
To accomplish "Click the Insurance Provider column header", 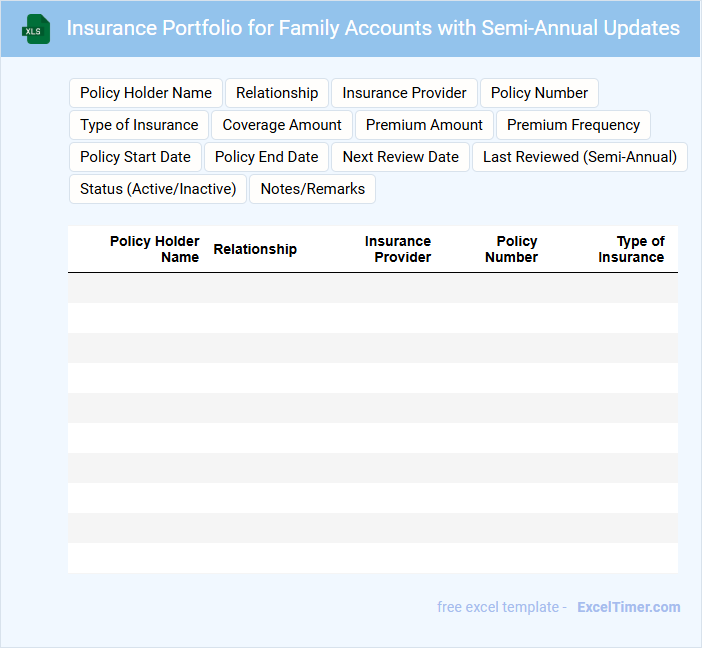I will [398, 249].
